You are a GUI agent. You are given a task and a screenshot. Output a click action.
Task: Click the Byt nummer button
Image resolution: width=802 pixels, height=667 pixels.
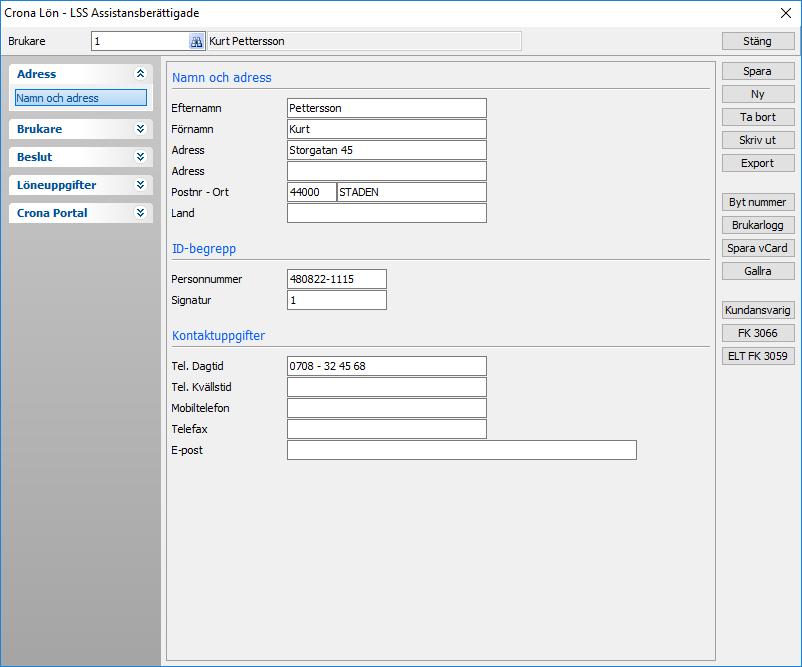pyautogui.click(x=758, y=202)
